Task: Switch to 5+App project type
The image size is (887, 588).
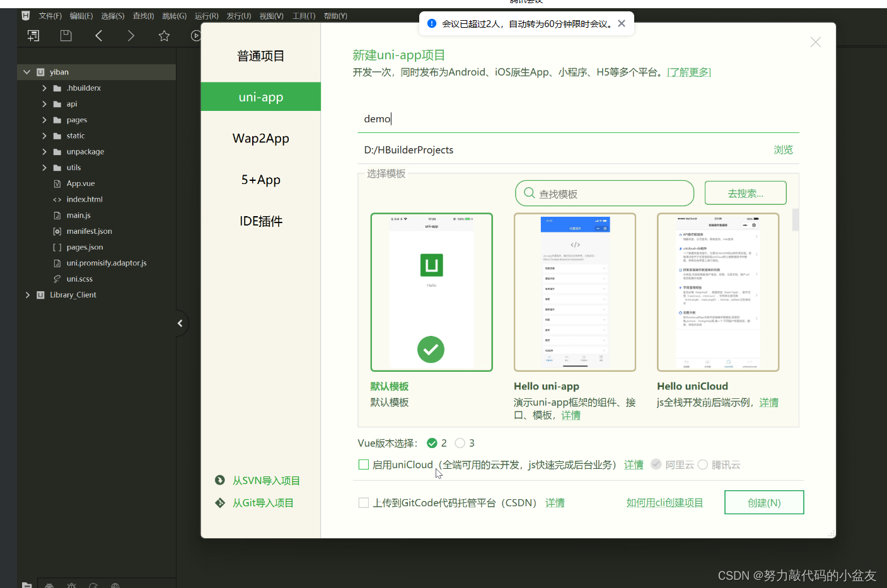Action: [261, 180]
